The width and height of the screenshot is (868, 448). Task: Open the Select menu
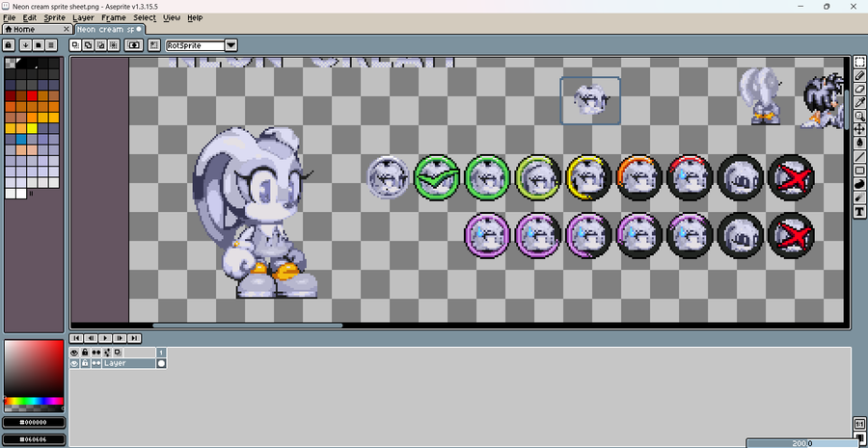145,17
